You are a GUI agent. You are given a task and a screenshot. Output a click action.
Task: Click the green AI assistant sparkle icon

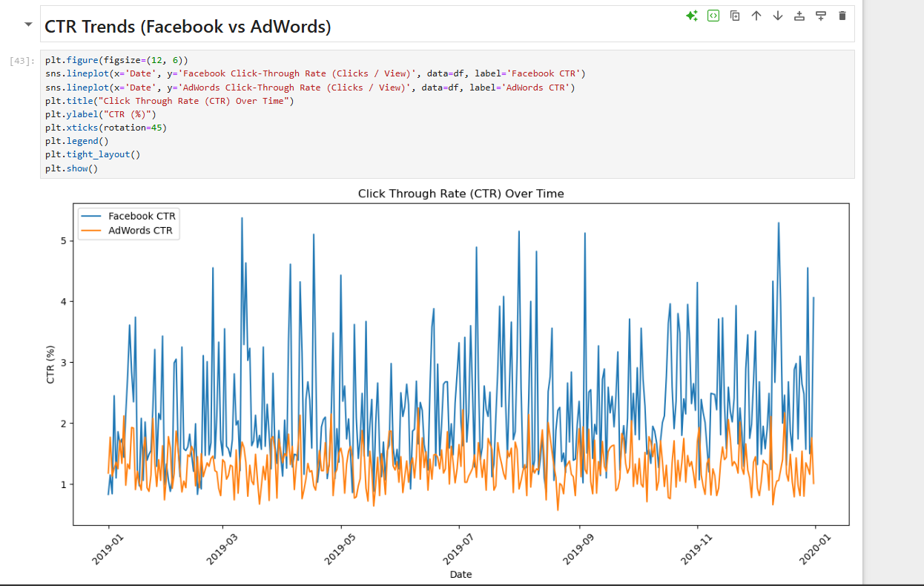(x=691, y=16)
